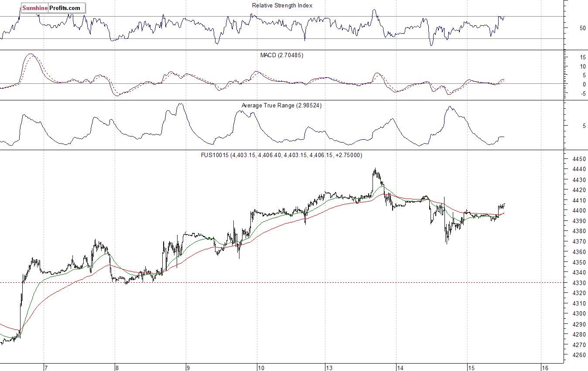588x371 pixels.
Task: Click the 4330 price axis label
Action: (x=580, y=283)
